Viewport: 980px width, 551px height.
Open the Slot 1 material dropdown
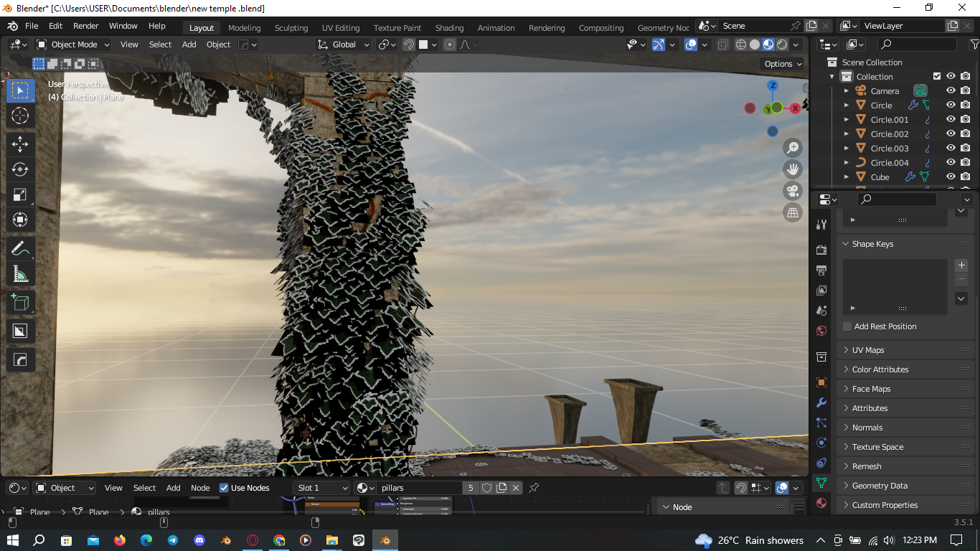coord(321,488)
